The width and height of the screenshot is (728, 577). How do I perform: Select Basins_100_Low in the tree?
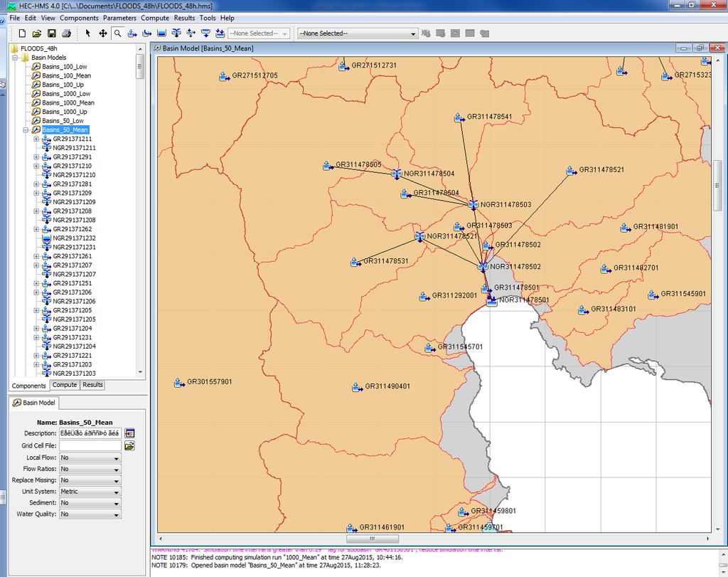point(65,67)
